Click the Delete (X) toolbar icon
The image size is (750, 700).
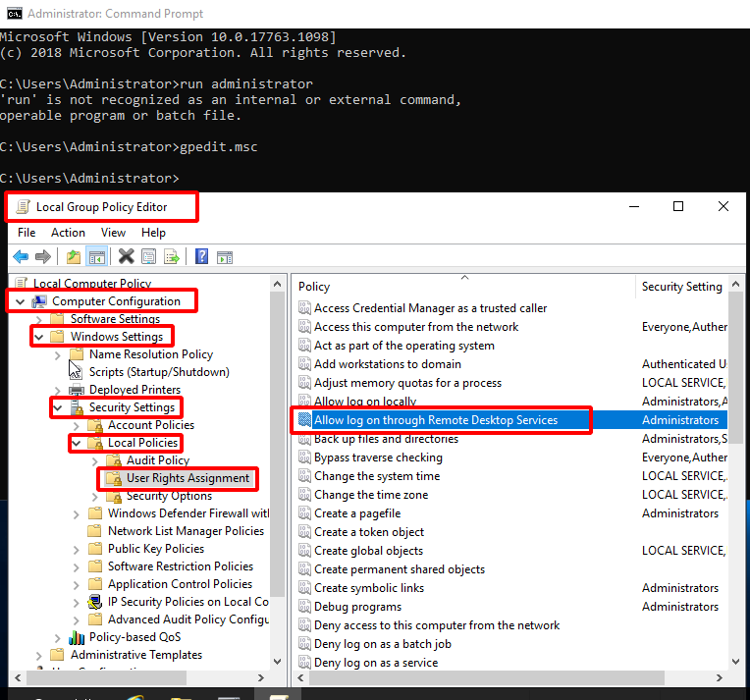coord(127,256)
